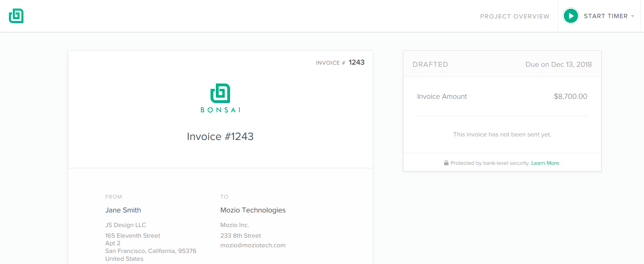Expand the Start Timer dropdown arrow
Viewport: 644px width, 264px height.
click(x=633, y=16)
